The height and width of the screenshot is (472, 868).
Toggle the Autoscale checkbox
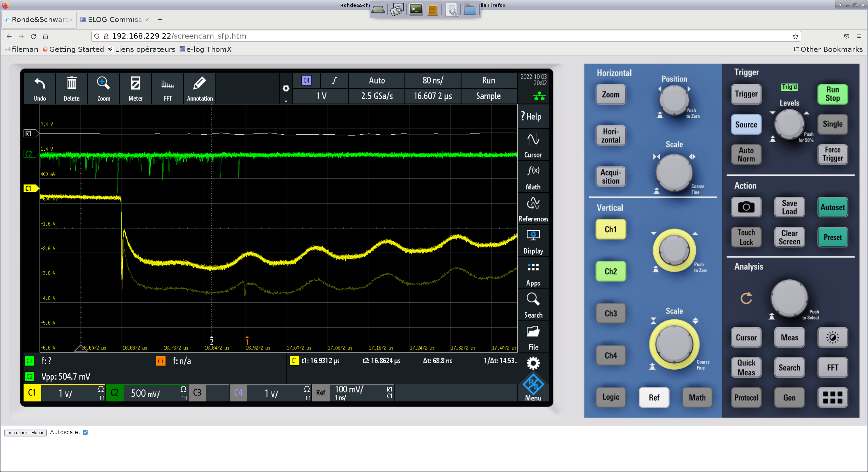(85, 432)
